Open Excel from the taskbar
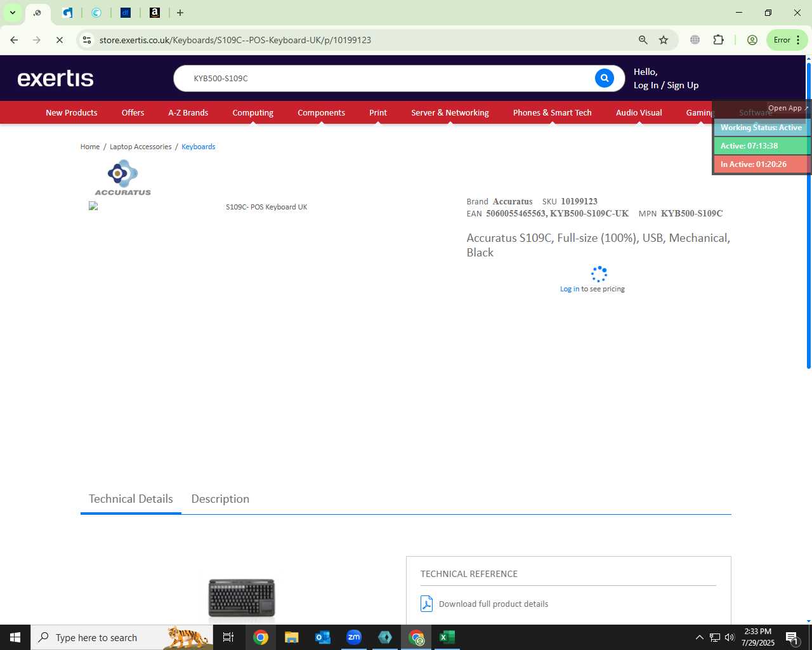 (x=447, y=637)
